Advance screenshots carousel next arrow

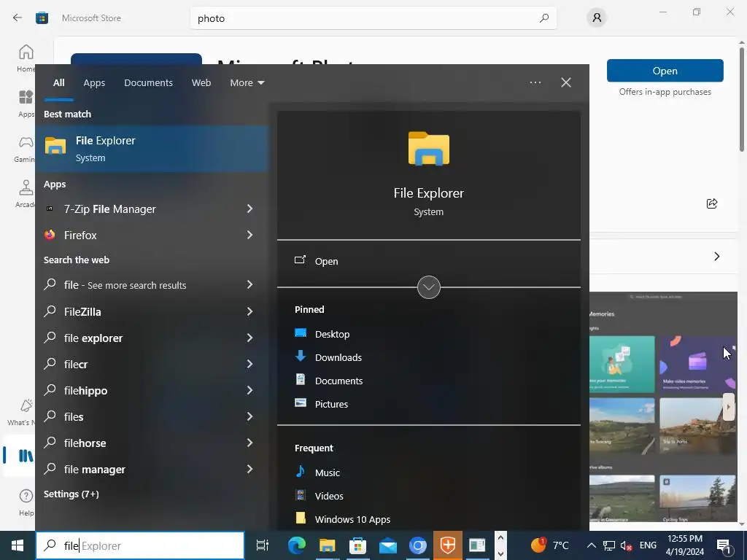[x=729, y=407]
